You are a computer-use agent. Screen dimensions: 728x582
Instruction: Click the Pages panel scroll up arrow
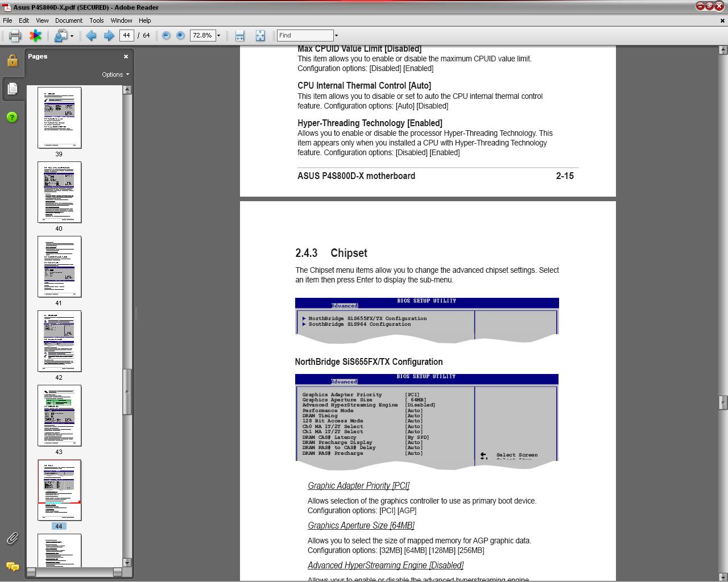click(127, 90)
